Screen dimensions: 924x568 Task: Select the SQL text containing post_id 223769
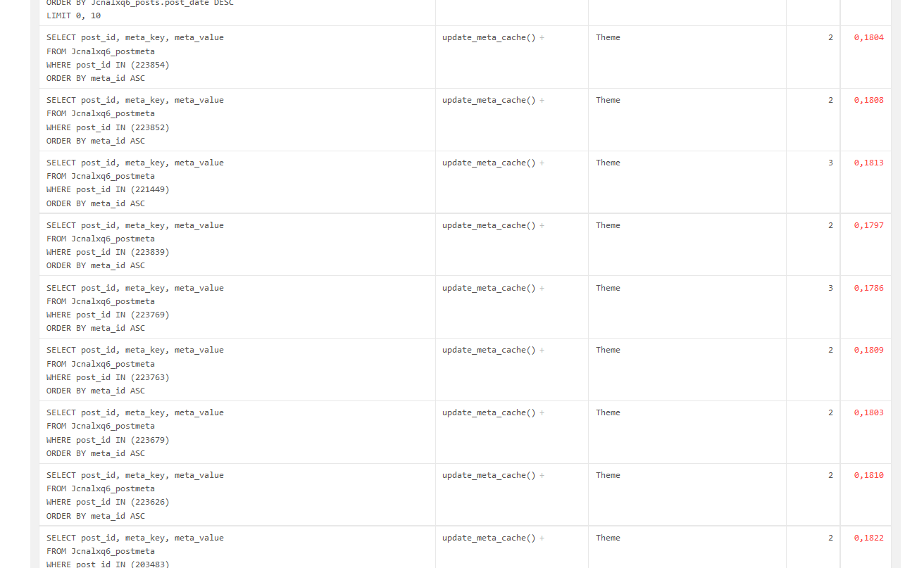click(135, 308)
